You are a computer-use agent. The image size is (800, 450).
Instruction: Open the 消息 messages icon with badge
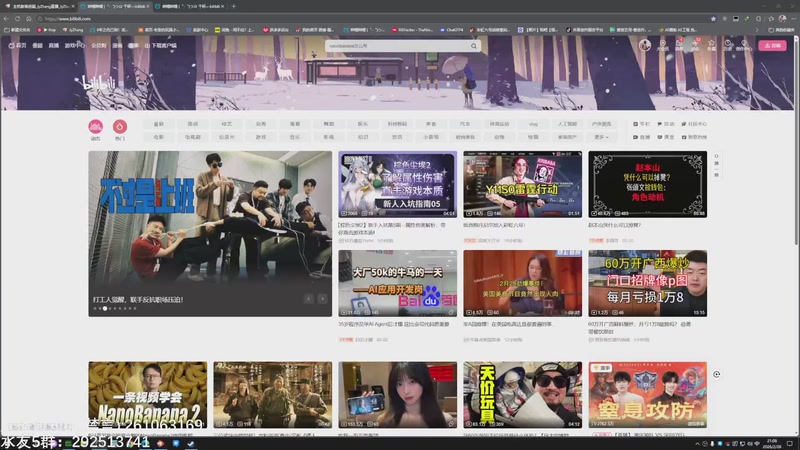[679, 45]
